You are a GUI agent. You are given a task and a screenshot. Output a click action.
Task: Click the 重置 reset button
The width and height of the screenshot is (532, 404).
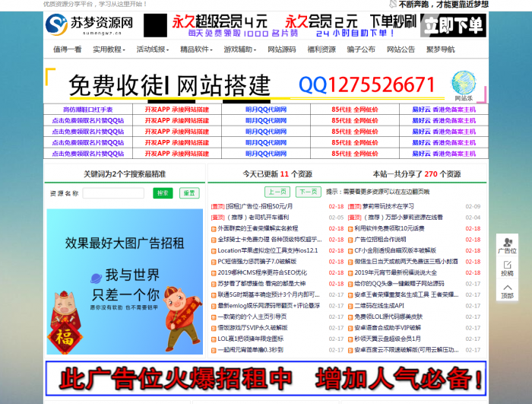tap(188, 193)
